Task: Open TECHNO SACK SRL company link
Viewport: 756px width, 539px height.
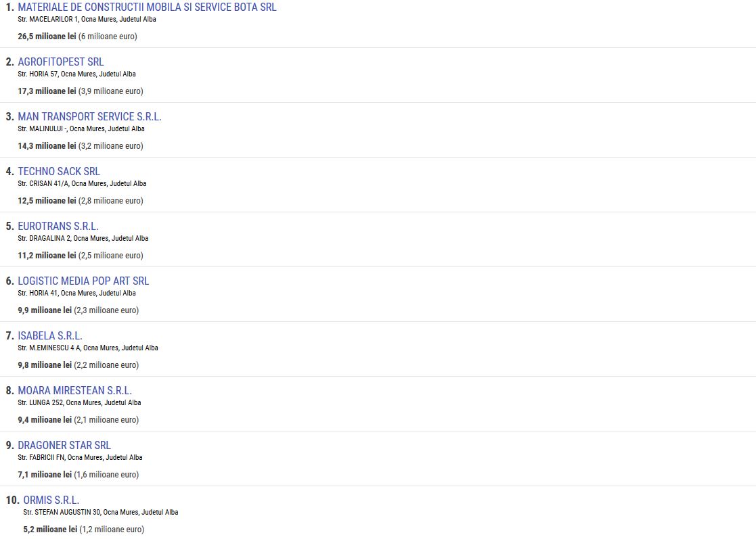Action: (x=59, y=172)
